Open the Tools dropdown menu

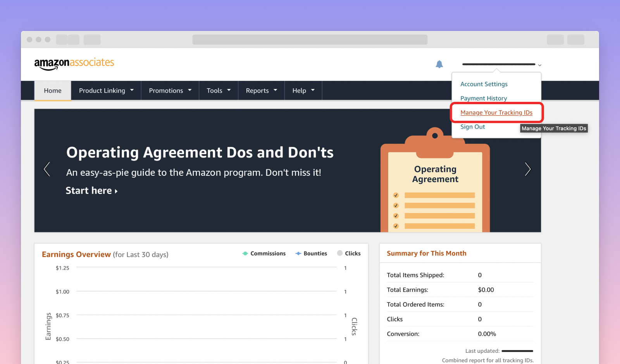(x=219, y=91)
